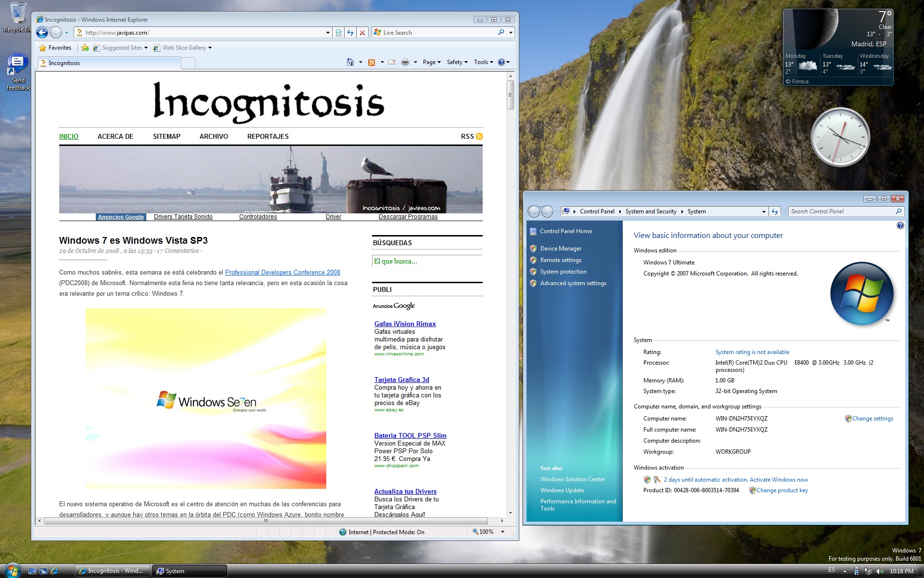
Task: Switch to System window taskbar button
Action: pyautogui.click(x=190, y=571)
